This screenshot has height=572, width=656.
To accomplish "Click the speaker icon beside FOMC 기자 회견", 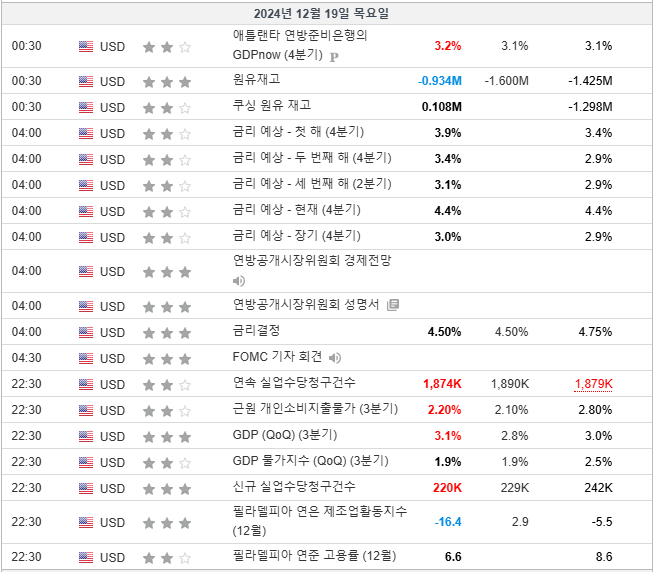I will pos(335,358).
